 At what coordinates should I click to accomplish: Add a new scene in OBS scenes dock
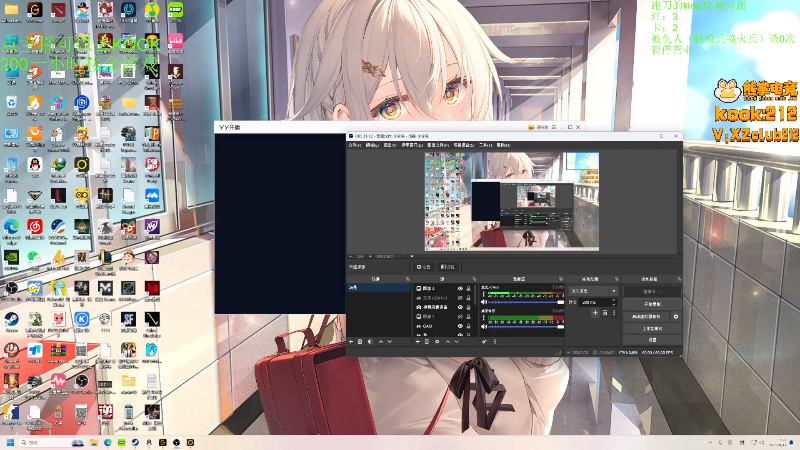click(351, 342)
